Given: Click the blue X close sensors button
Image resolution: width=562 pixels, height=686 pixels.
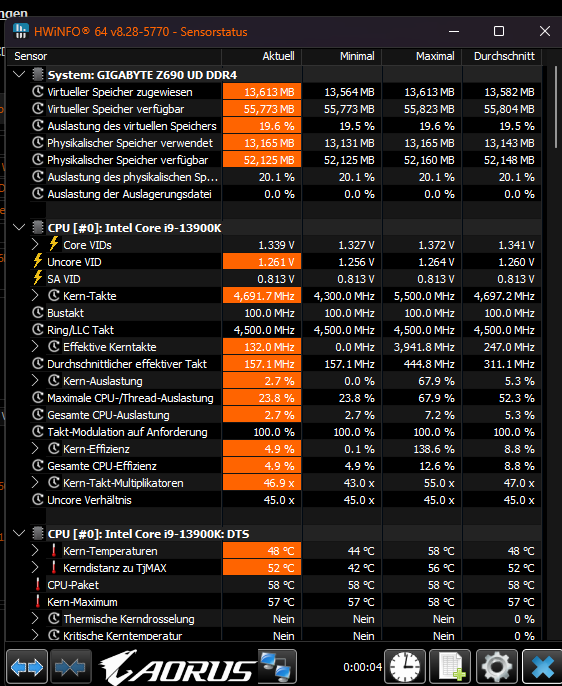Looking at the screenshot, I should [x=542, y=667].
